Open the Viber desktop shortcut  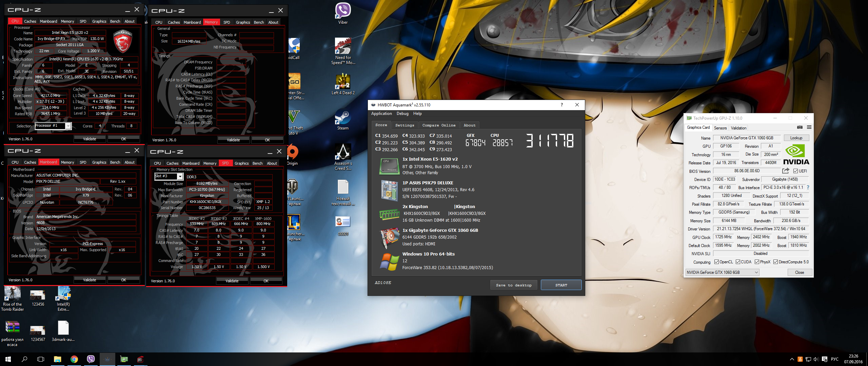pyautogui.click(x=343, y=14)
